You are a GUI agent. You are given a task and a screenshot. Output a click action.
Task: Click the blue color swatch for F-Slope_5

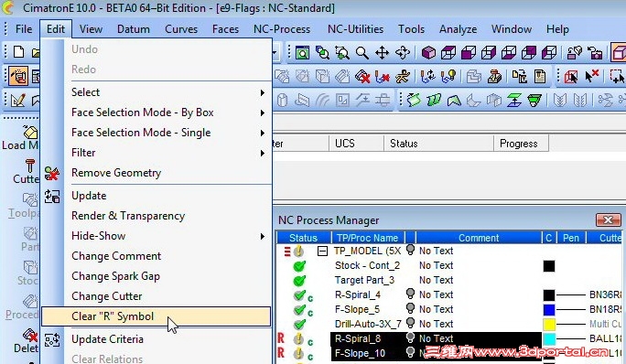[549, 310]
